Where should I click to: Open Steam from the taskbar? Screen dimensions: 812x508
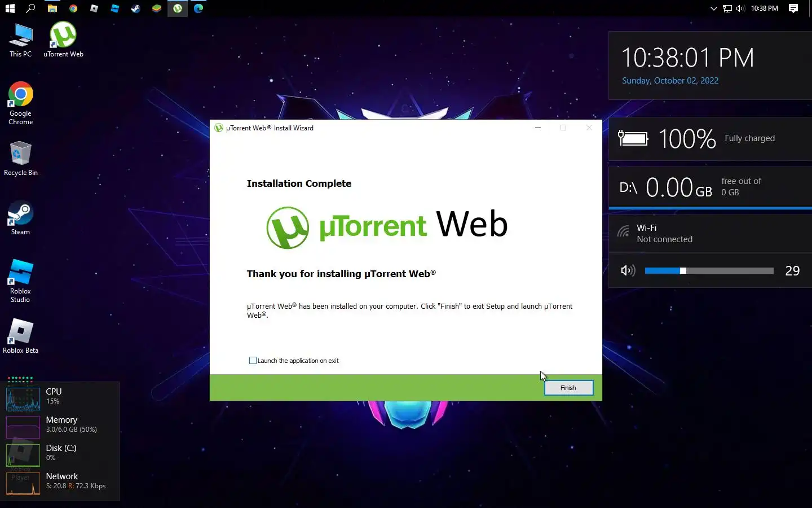135,8
